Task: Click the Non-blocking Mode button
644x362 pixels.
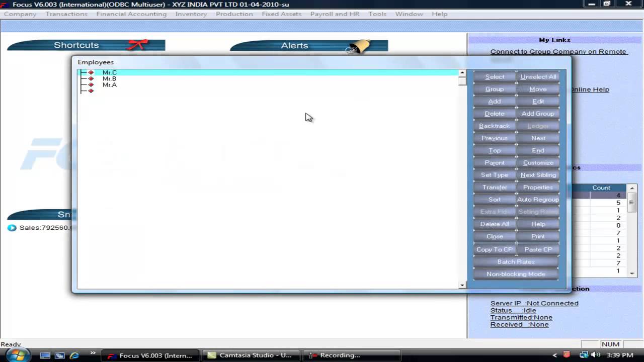Action: click(516, 275)
